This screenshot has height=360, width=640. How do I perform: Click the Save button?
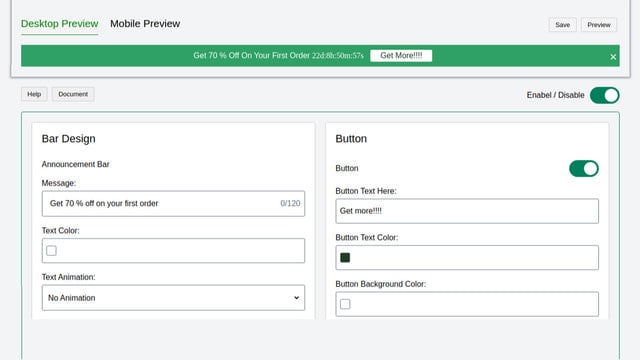coord(562,25)
